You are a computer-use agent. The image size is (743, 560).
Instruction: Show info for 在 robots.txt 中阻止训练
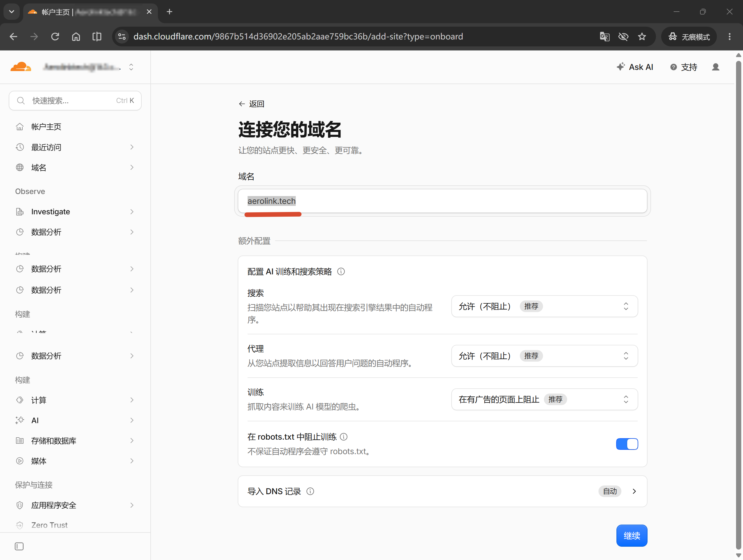point(344,436)
